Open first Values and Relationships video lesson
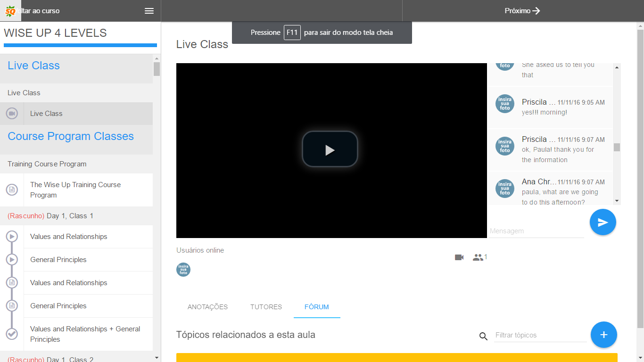This screenshot has width=644, height=362. tap(88, 237)
